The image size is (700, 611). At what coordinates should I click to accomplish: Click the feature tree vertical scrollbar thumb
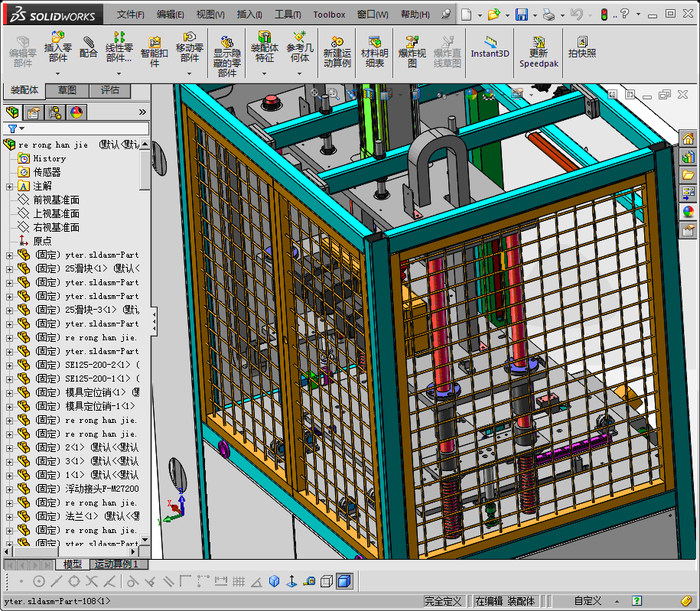[145, 171]
